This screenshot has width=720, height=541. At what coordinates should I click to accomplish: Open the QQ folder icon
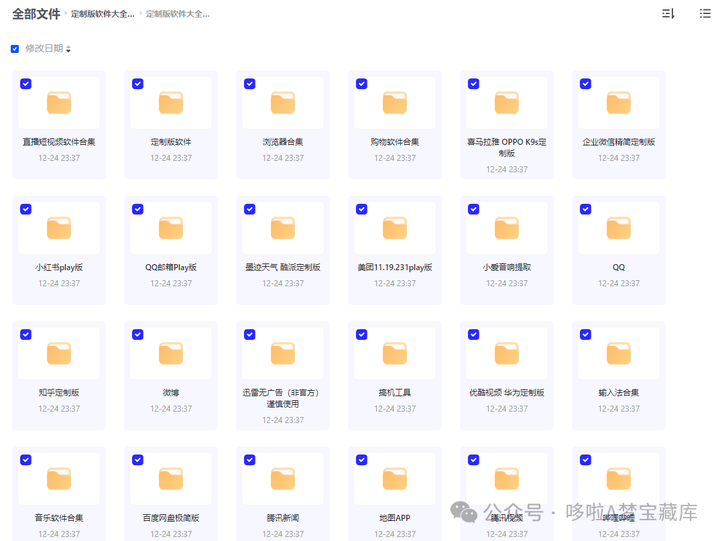pos(619,228)
